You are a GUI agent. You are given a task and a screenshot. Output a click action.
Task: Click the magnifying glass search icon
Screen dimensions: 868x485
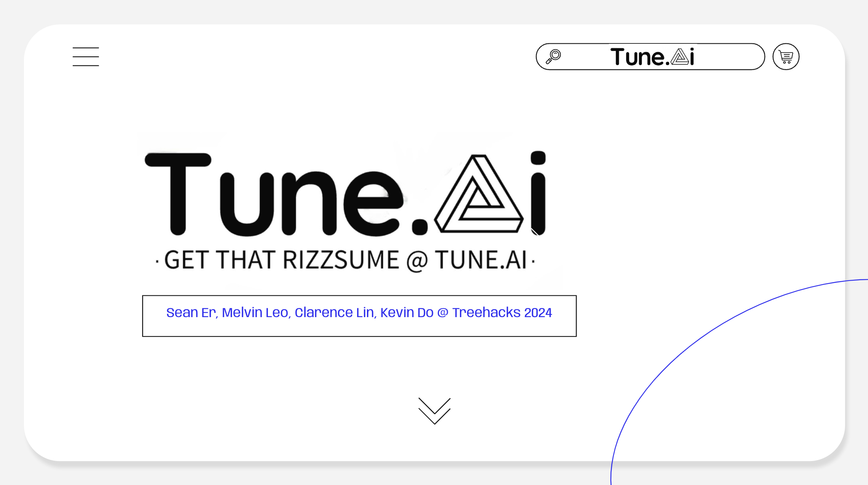point(553,56)
